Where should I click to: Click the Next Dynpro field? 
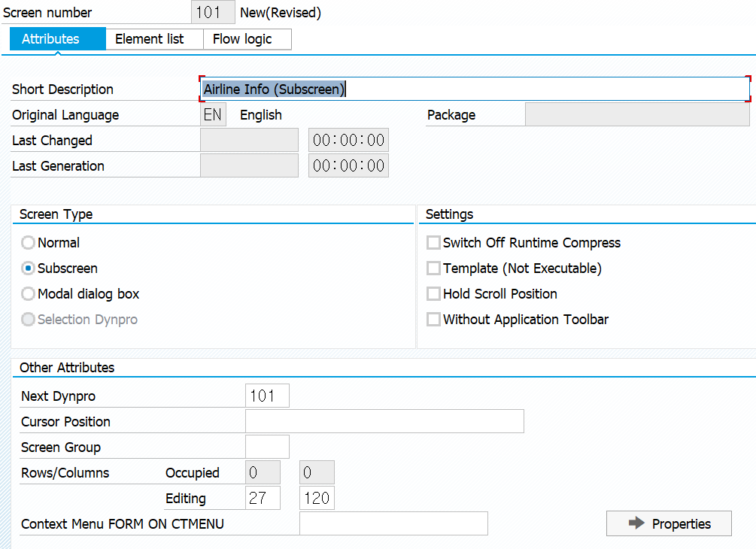point(267,396)
